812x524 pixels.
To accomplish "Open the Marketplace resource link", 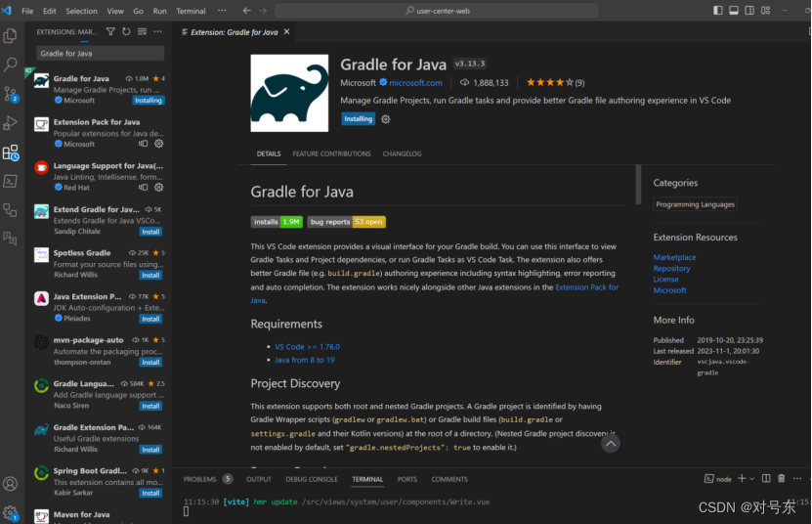I will tap(674, 257).
